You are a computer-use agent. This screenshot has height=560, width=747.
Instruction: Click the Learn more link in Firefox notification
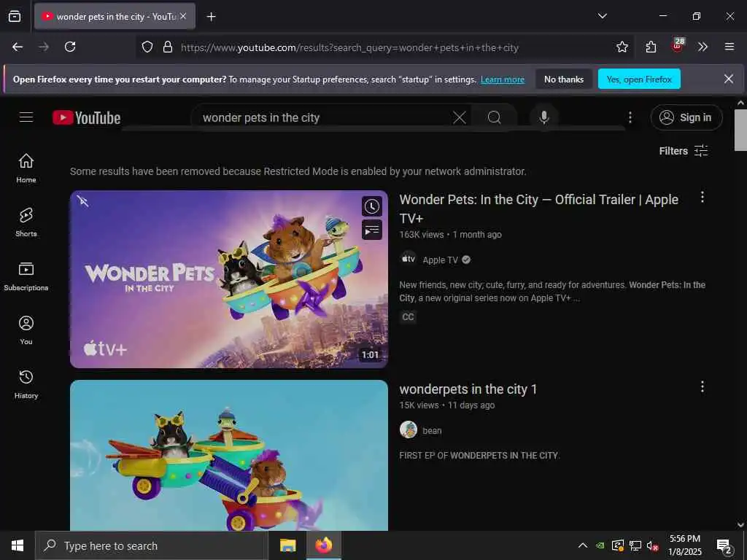pos(503,79)
